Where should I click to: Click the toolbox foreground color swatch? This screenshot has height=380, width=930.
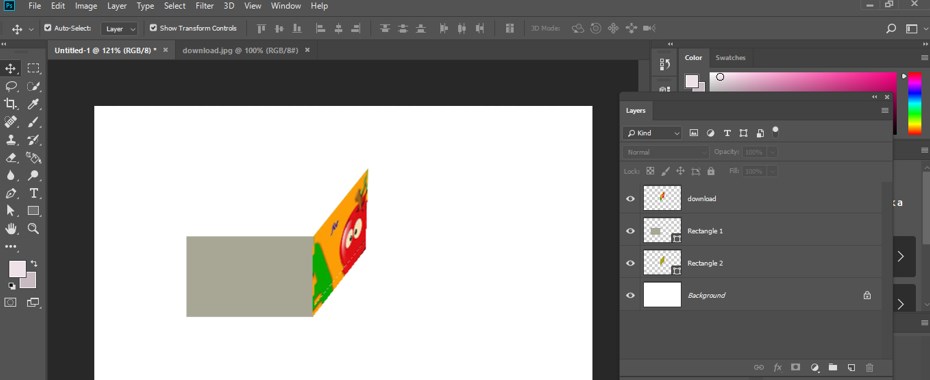[17, 269]
